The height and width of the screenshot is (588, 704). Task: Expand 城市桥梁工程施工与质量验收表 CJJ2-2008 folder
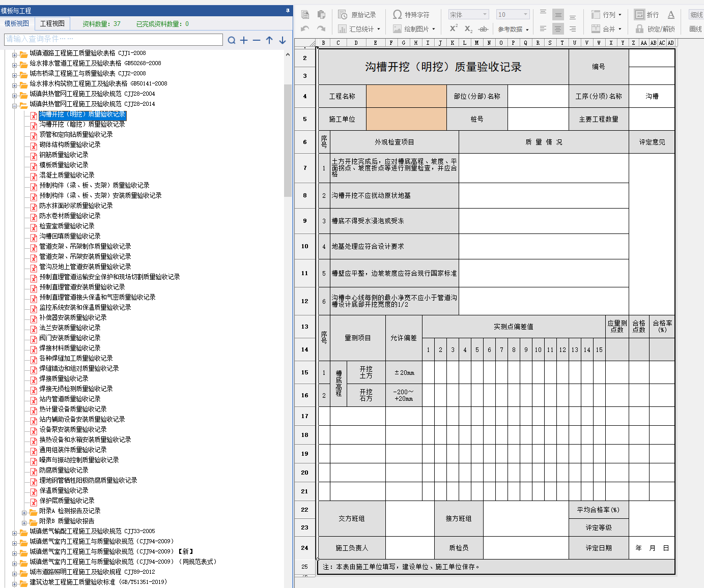coord(15,75)
